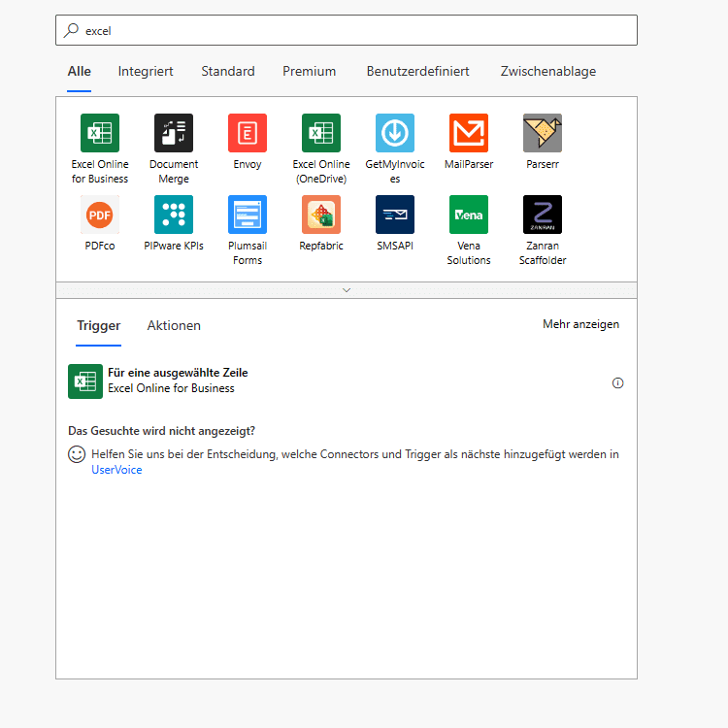Show the Premium connectors tab
The width and height of the screenshot is (728, 728).
coord(310,72)
